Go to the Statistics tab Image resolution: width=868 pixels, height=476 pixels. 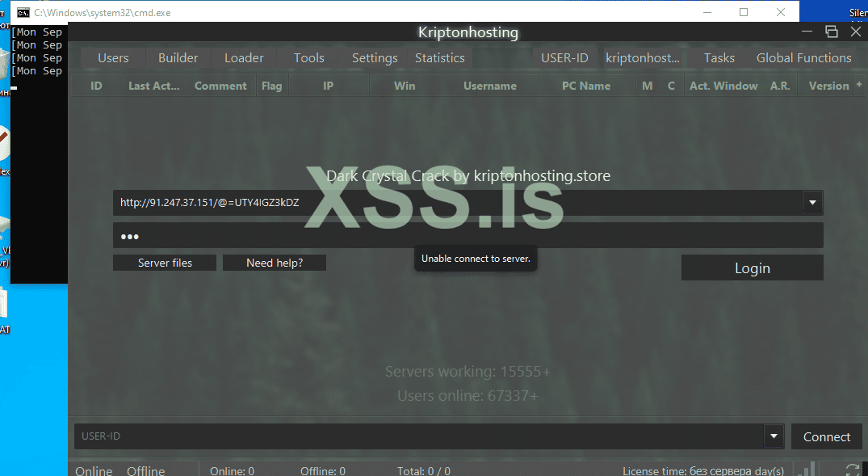click(440, 57)
